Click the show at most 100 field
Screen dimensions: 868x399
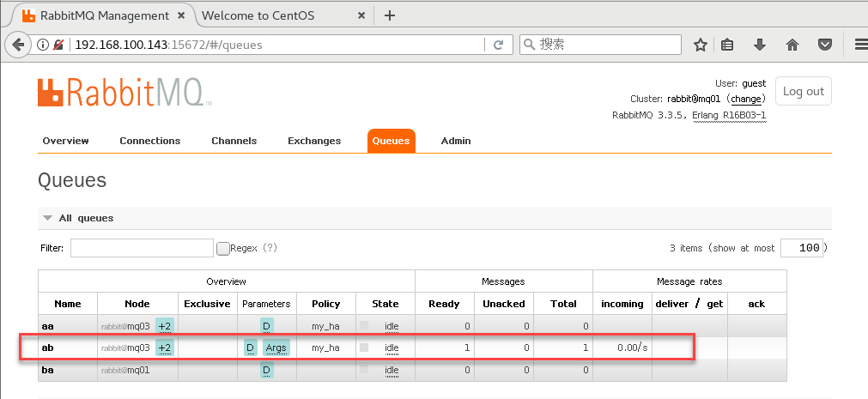click(802, 248)
